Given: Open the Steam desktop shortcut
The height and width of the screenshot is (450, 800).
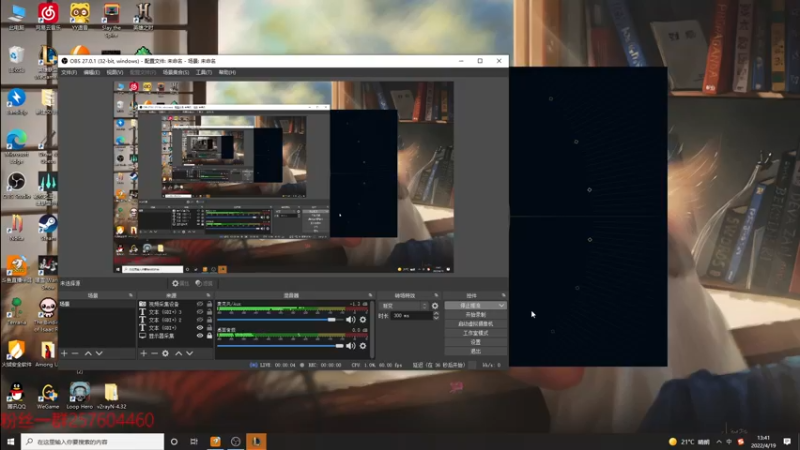Looking at the screenshot, I should tap(47, 227).
